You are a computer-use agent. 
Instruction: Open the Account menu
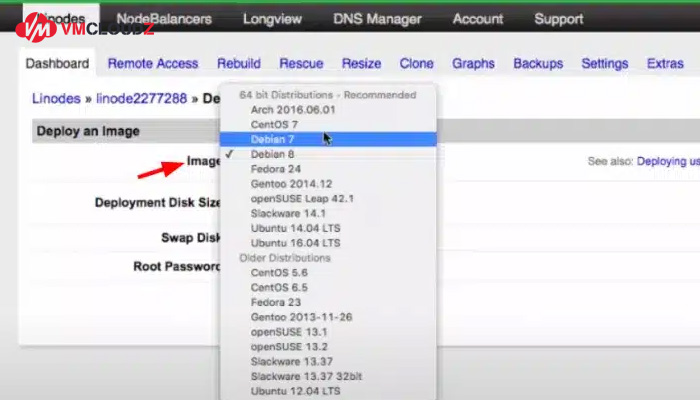478,19
